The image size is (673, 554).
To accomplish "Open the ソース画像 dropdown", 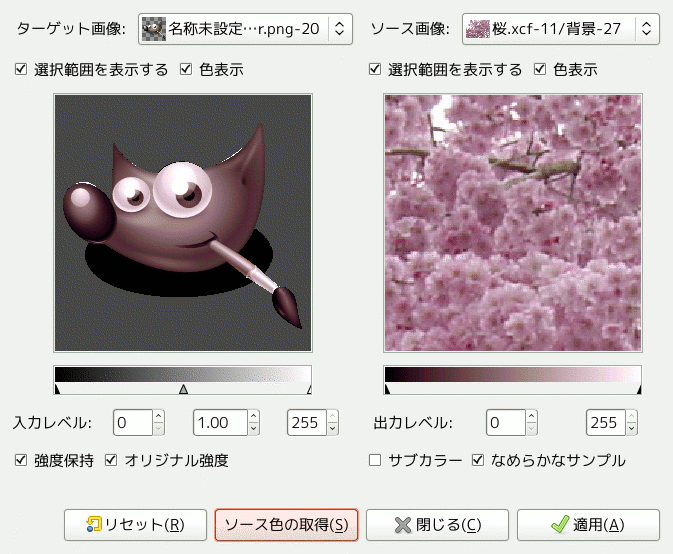I will click(x=561, y=29).
